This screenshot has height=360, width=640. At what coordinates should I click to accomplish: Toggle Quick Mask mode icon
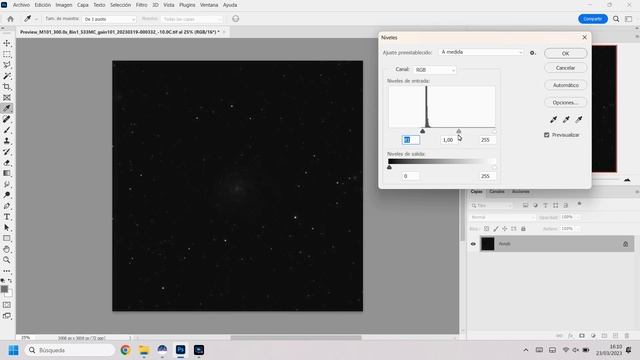7,305
